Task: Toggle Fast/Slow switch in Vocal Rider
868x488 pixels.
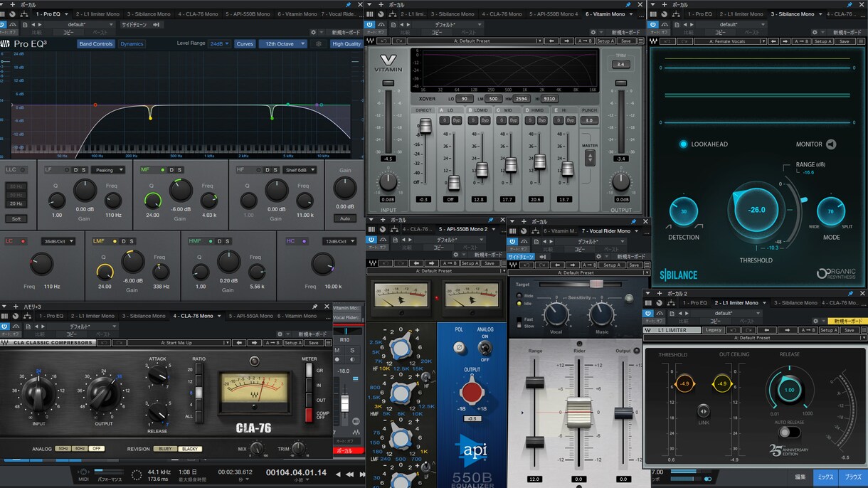Action: pos(518,322)
